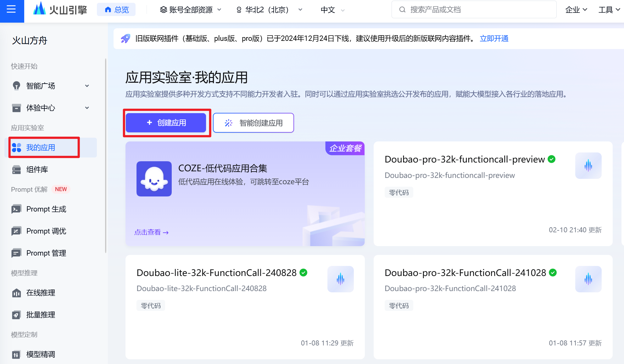Click the rocket announcement icon

125,39
